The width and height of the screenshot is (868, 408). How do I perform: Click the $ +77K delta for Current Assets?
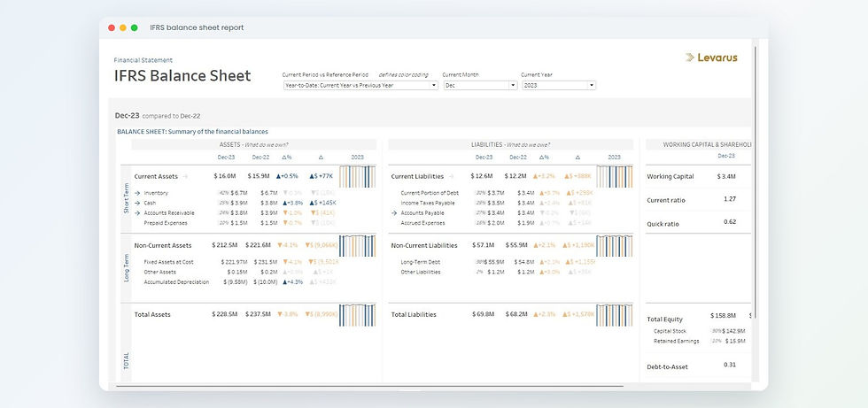tap(321, 176)
